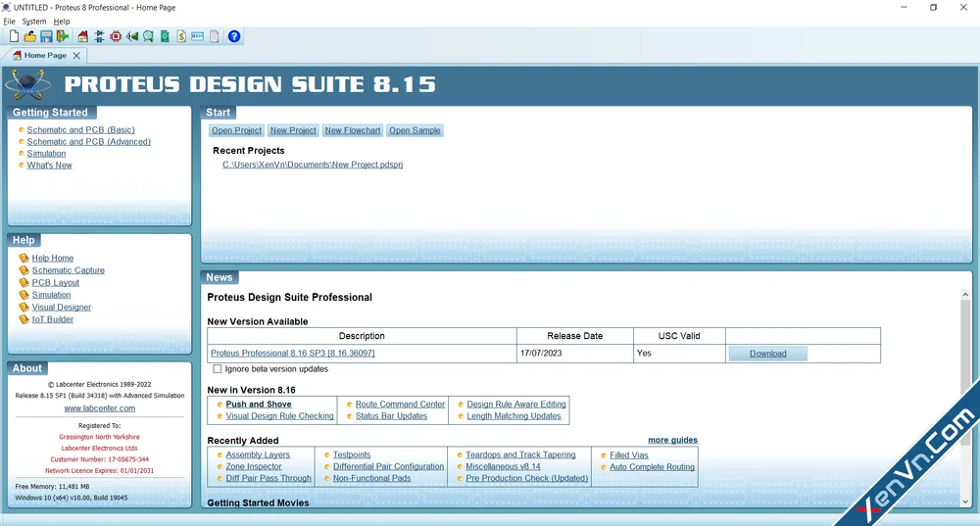Click the greyed Project Notes icon

click(215, 36)
